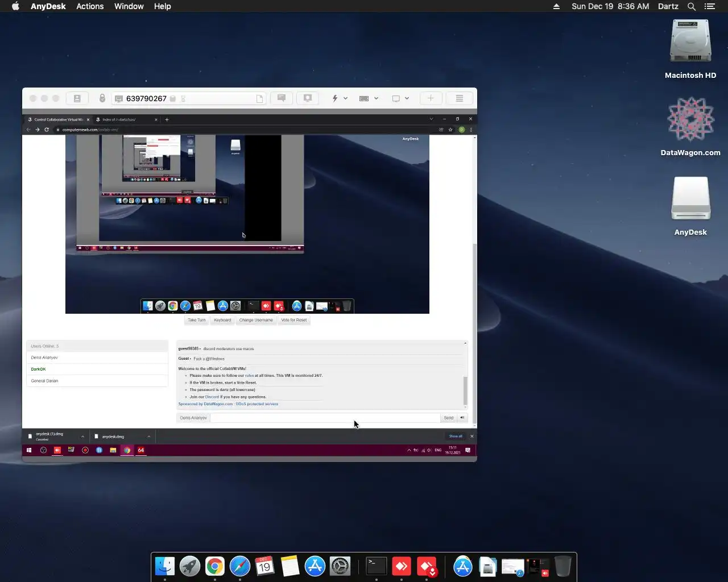Open the Window menu in menu bar
This screenshot has width=728, height=582.
[x=129, y=6]
